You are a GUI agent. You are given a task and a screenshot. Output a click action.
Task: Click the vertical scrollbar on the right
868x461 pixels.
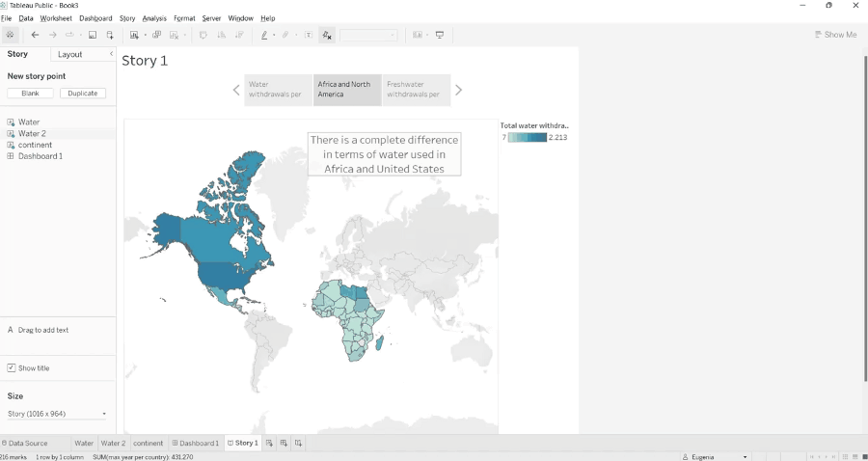[x=865, y=219]
